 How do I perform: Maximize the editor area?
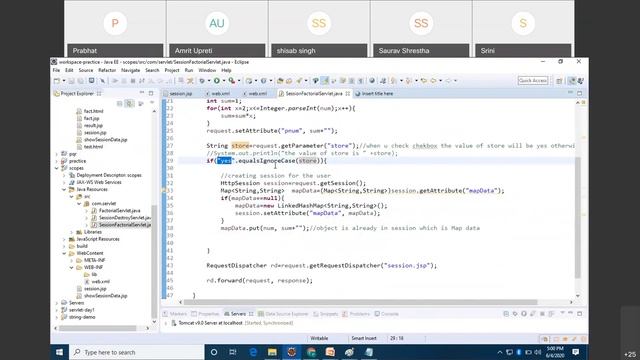(579, 93)
